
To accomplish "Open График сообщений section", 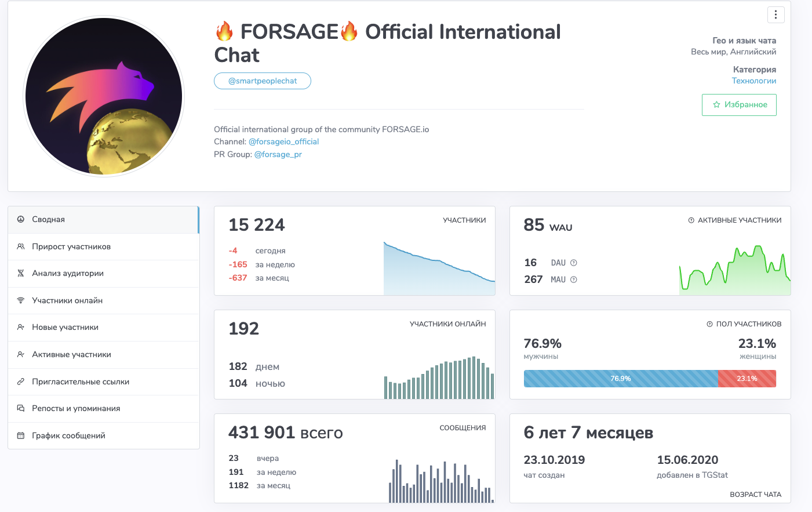I will click(x=104, y=435).
